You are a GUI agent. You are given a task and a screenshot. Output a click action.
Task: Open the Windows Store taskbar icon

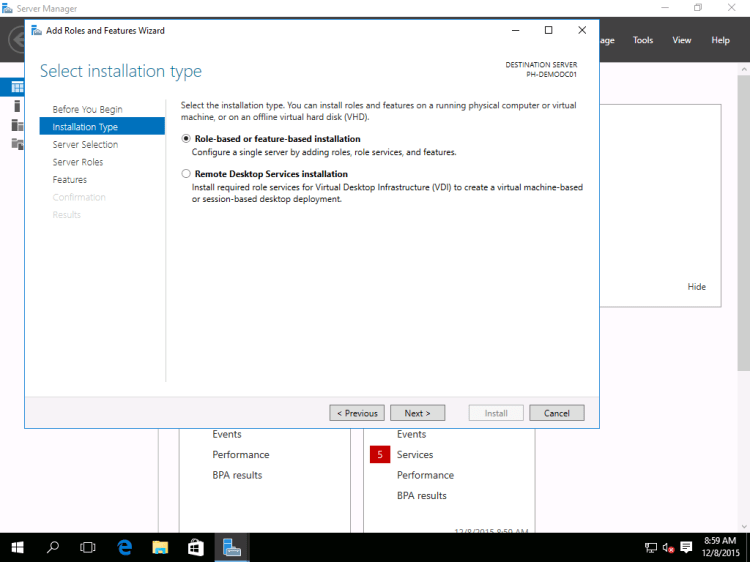196,547
